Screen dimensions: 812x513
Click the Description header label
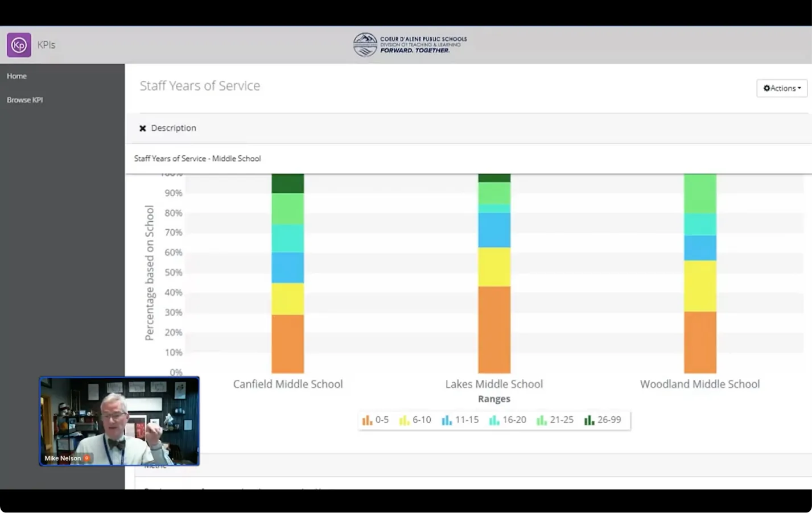pyautogui.click(x=174, y=129)
